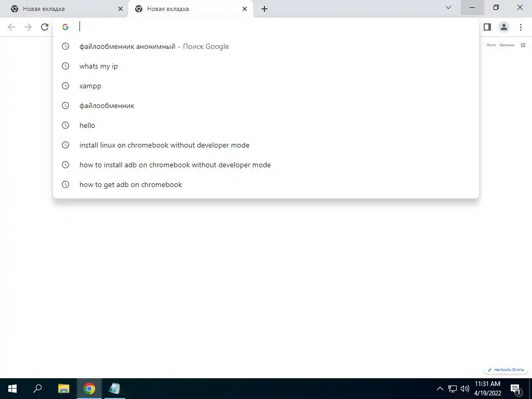Click history clock icon beside xampp

point(65,86)
